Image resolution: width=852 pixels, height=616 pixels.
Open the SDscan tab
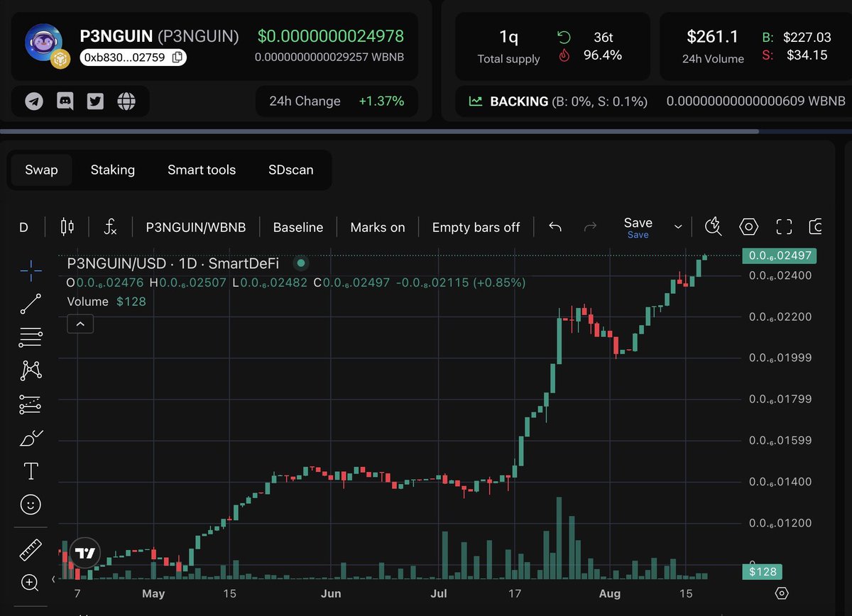point(290,170)
